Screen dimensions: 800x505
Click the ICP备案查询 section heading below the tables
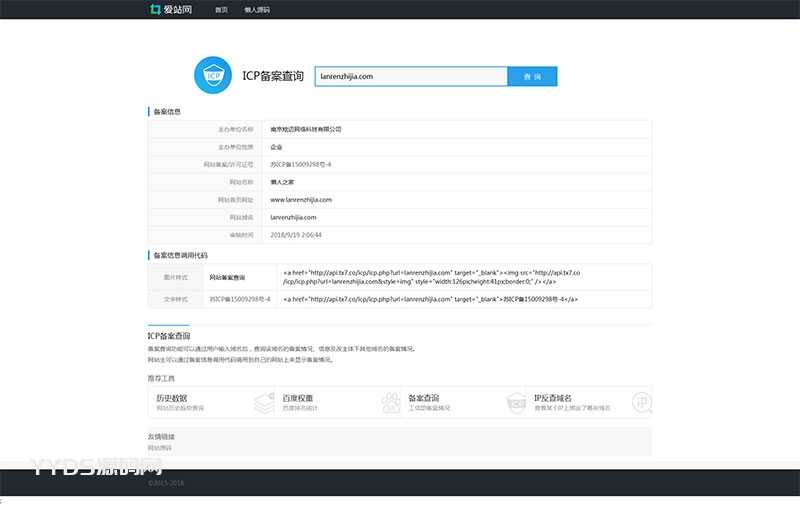[x=169, y=336]
